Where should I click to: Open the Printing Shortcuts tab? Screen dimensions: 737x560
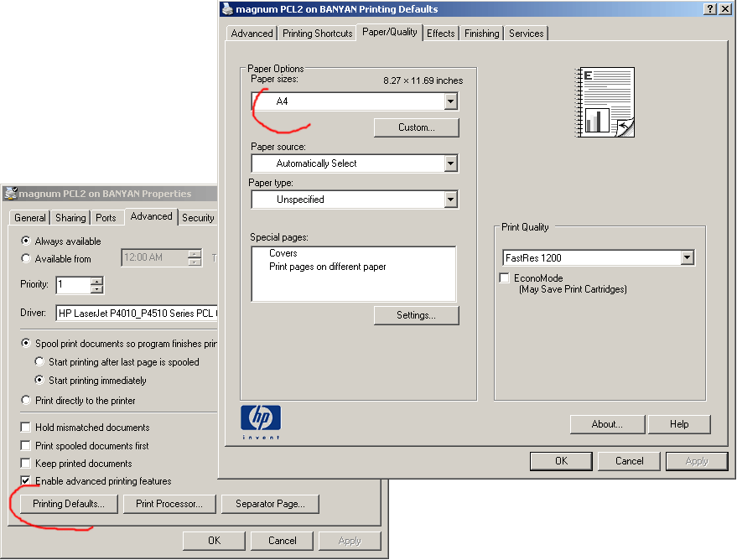[317, 34]
